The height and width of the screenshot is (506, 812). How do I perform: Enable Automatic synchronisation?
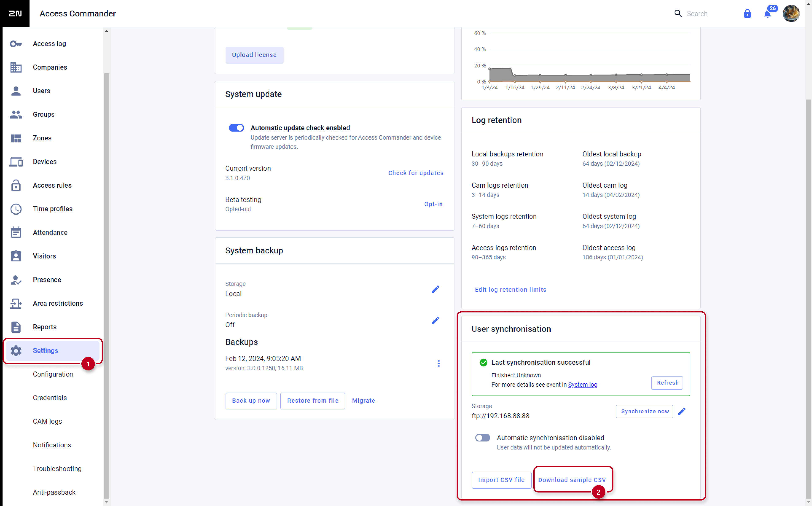(x=482, y=438)
